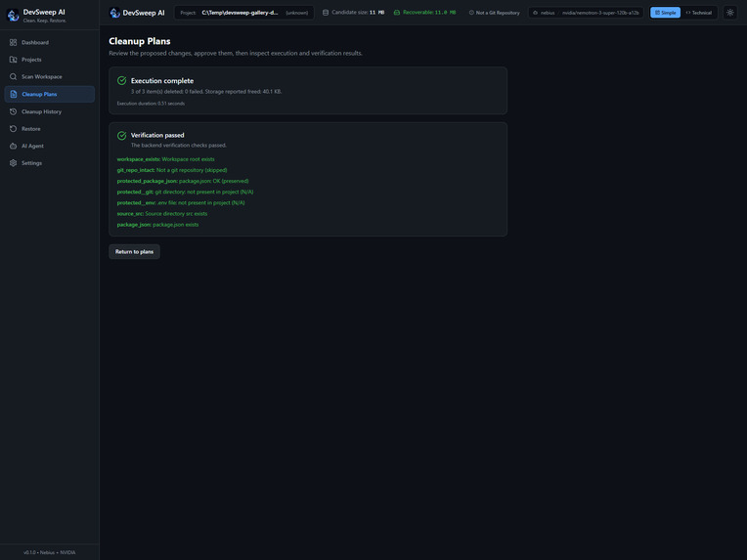Click the backend verification checks passed text
Viewport: 747px width, 560px height.
point(179,146)
